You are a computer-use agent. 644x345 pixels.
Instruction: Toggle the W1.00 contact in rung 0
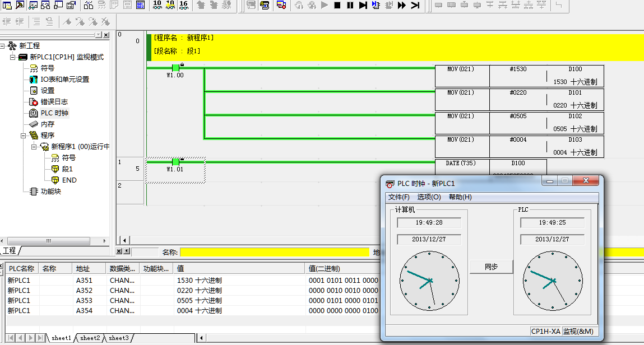[x=175, y=68]
